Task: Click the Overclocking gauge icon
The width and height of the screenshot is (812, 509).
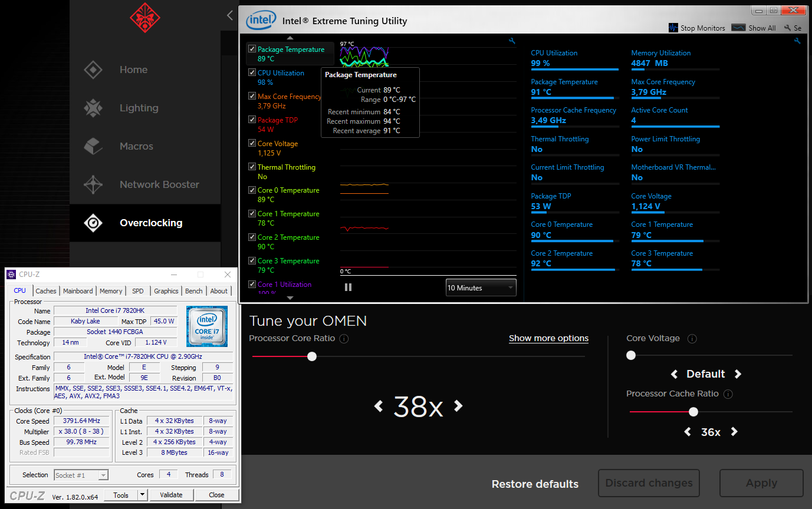Action: click(93, 223)
